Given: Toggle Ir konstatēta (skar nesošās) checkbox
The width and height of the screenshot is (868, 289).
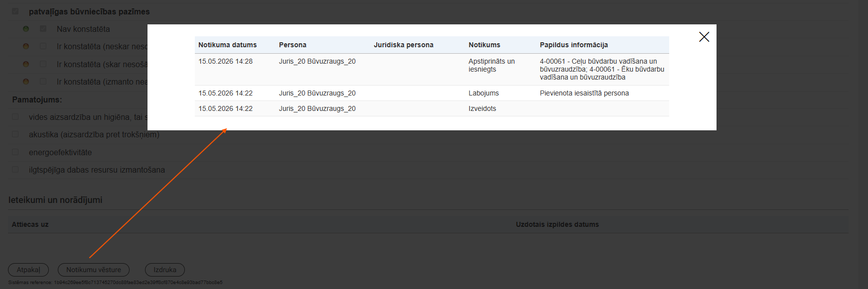Looking at the screenshot, I should 43,64.
